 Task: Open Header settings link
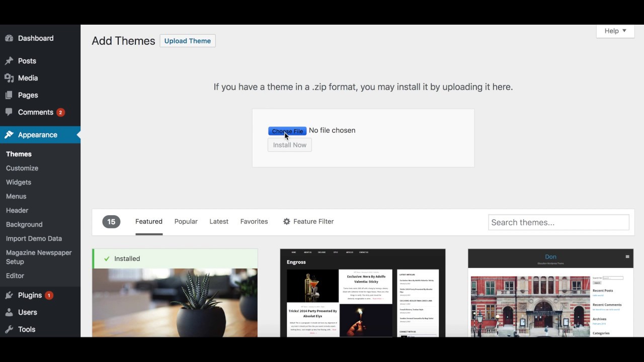click(x=17, y=210)
